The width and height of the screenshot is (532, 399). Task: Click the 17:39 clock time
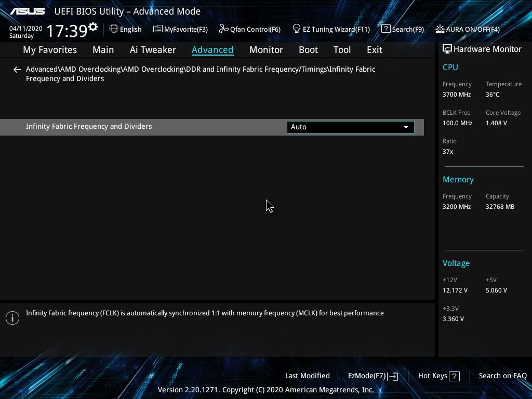pyautogui.click(x=67, y=31)
